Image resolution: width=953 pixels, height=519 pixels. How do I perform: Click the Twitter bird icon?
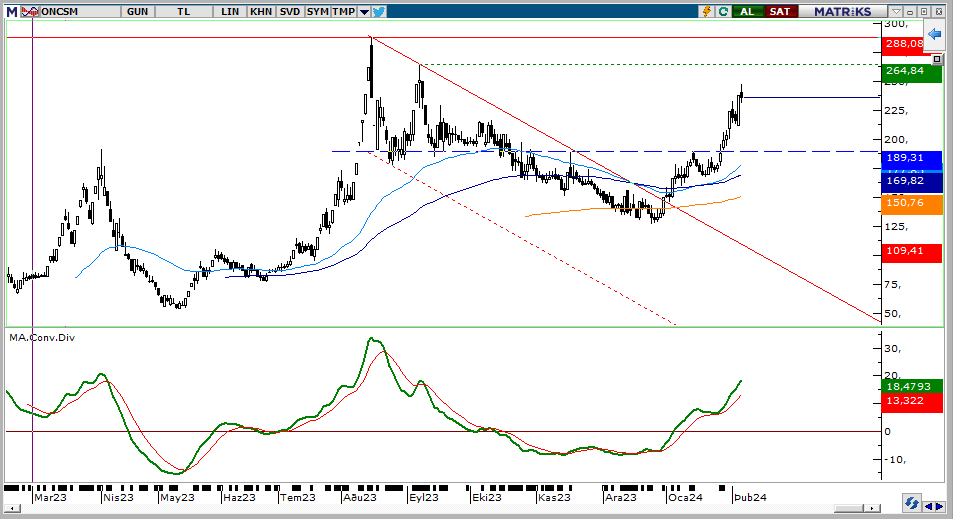tap(379, 12)
